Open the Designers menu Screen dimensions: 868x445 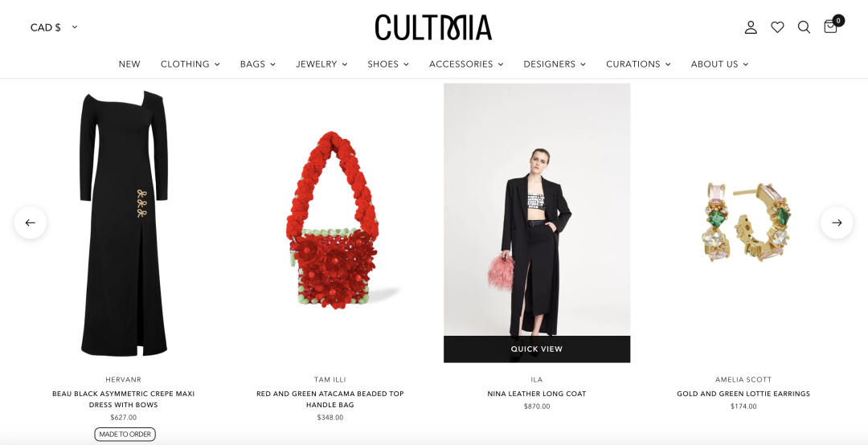(554, 64)
